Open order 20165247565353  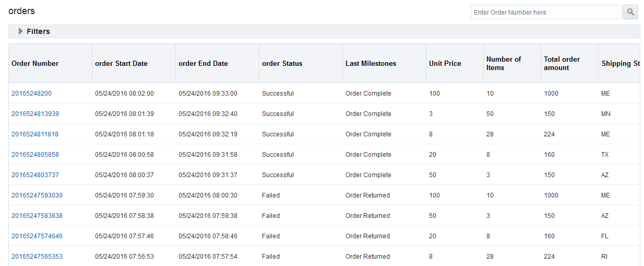37,257
